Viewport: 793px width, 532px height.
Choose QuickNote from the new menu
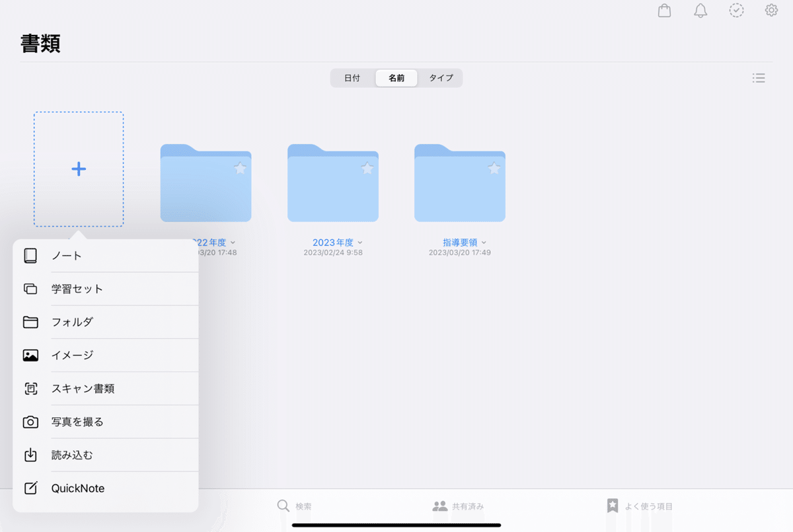[106, 488]
